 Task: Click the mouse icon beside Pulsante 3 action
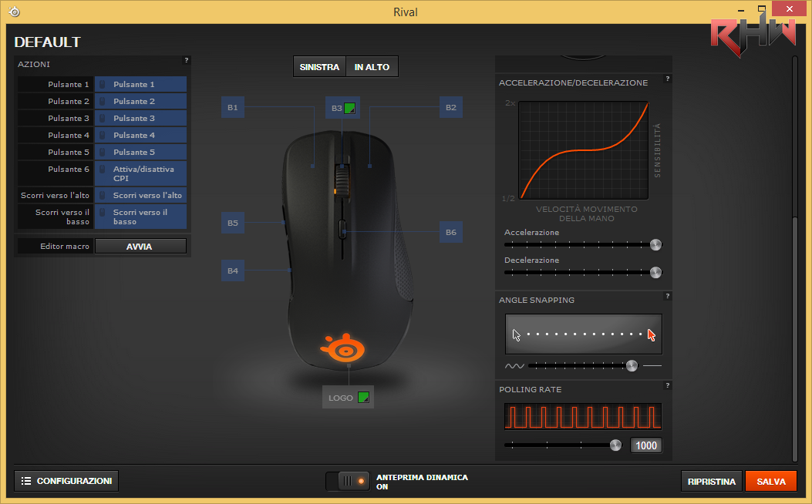[x=103, y=119]
